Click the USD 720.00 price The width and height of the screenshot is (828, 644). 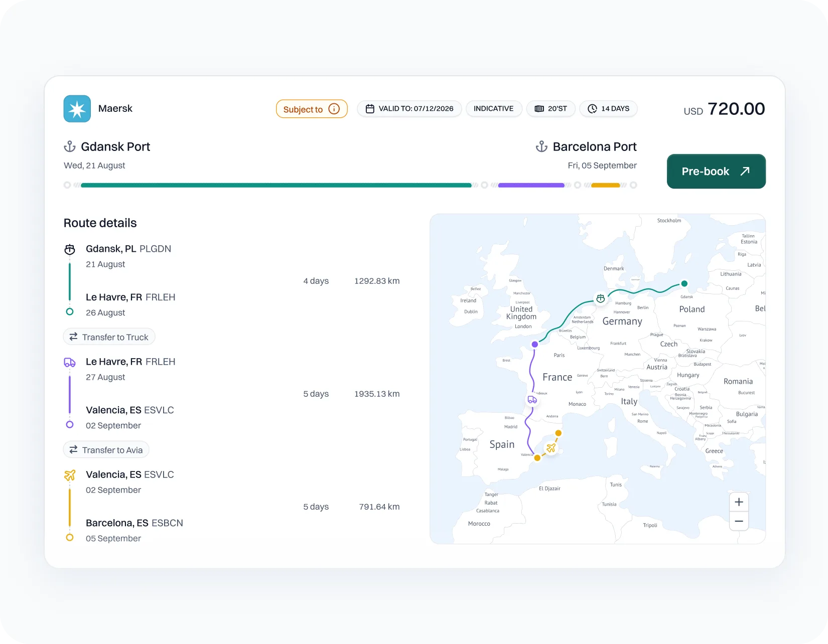coord(724,109)
